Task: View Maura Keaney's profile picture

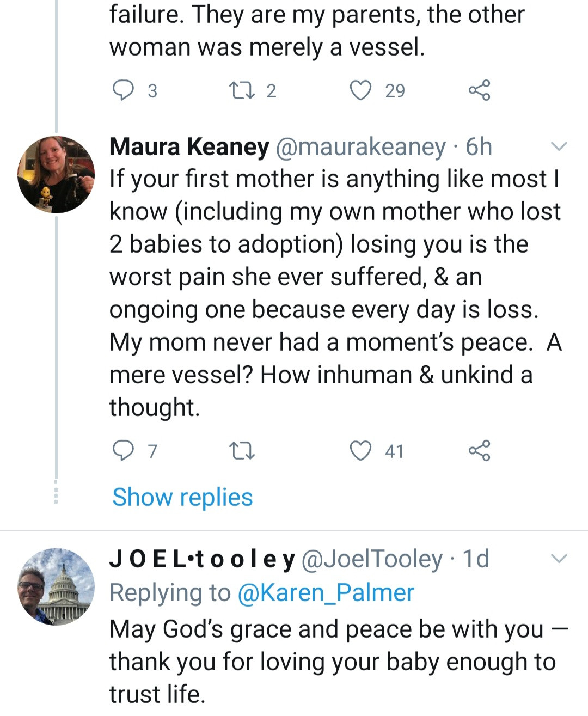Action: point(56,174)
